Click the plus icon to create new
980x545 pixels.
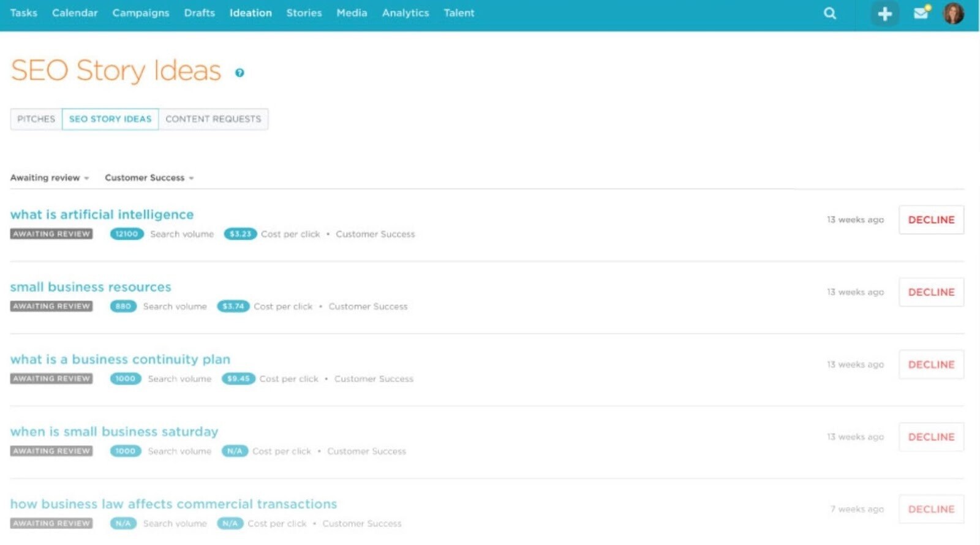click(884, 13)
